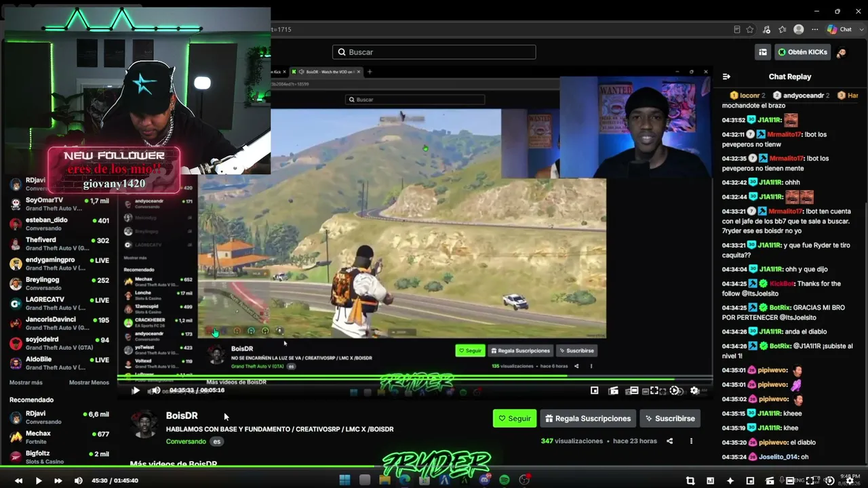This screenshot has height=488, width=868.
Task: Click inner video Seguir button
Action: coord(469,350)
